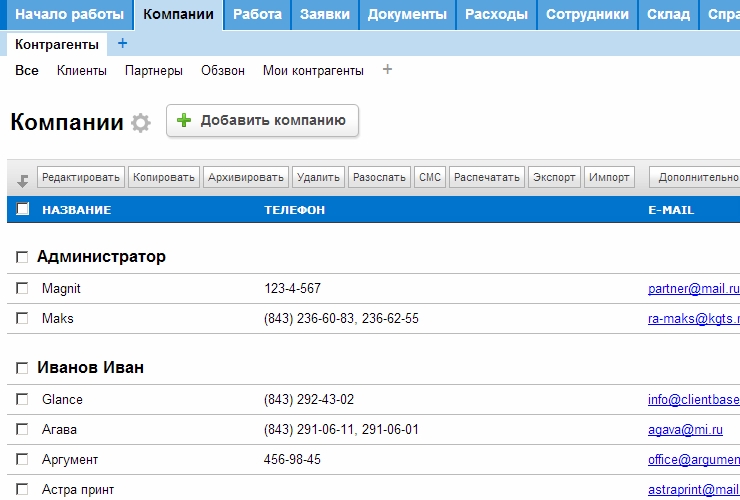Open the Companies settings gear icon
The width and height of the screenshot is (740, 500).
pos(141,123)
